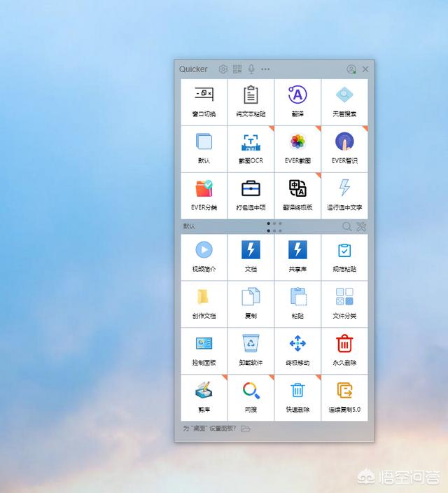Viewport: 448px width, 493px height.
Task: Run the 粘贴 paste action
Action: (297, 304)
